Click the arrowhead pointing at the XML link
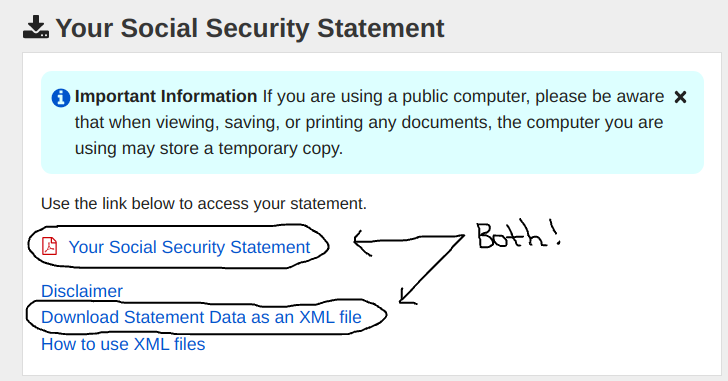Image resolution: width=728 pixels, height=381 pixels. click(x=407, y=297)
